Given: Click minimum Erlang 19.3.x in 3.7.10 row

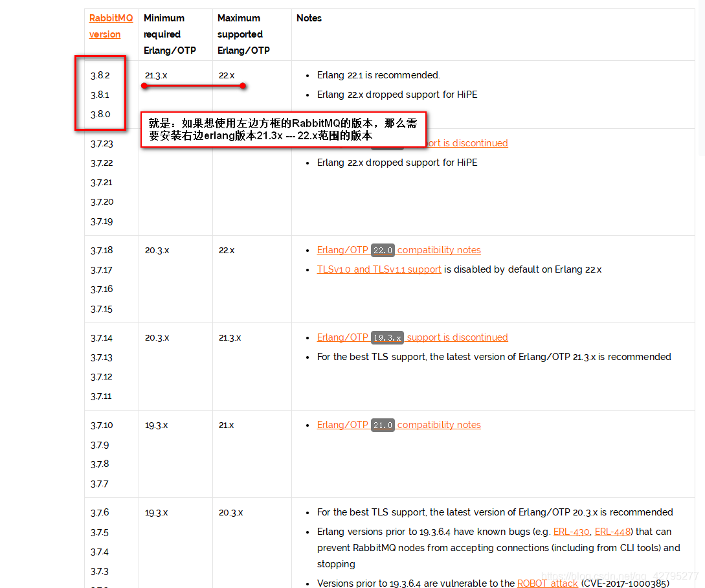Looking at the screenshot, I should coord(157,425).
